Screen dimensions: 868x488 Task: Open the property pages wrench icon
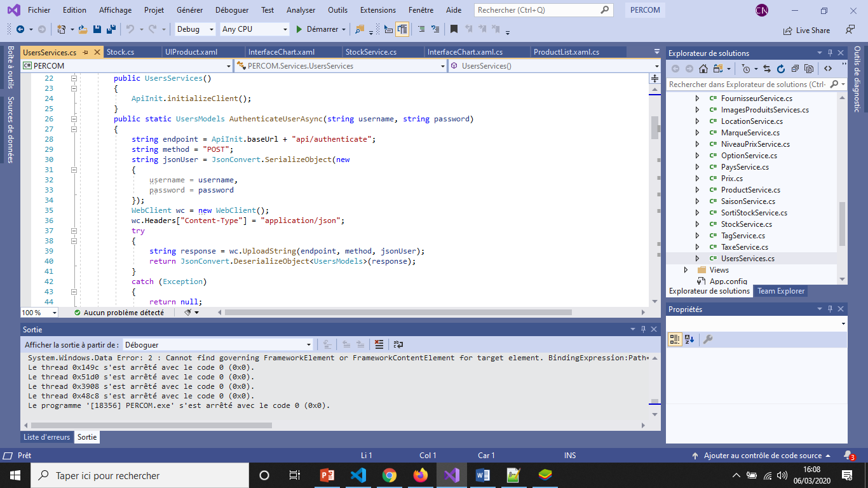click(708, 339)
